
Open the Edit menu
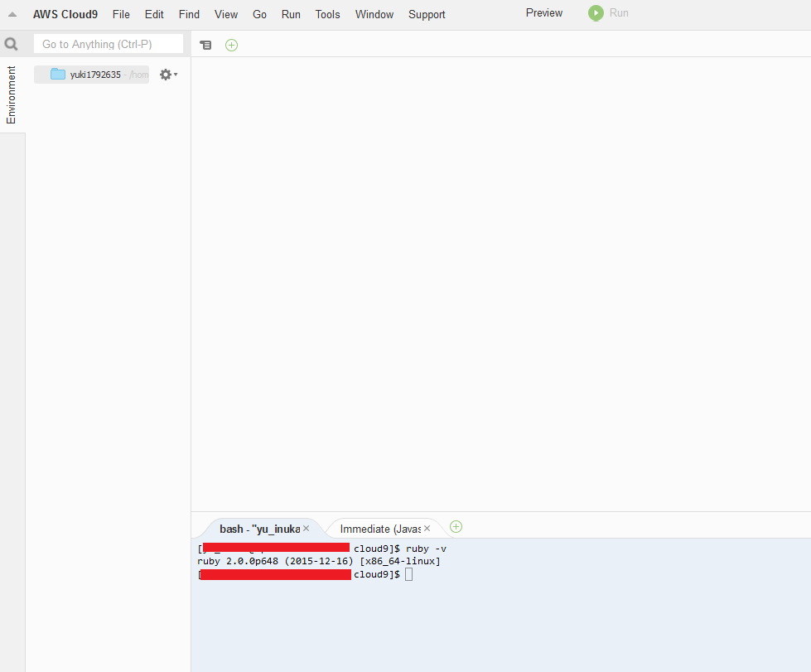point(154,14)
